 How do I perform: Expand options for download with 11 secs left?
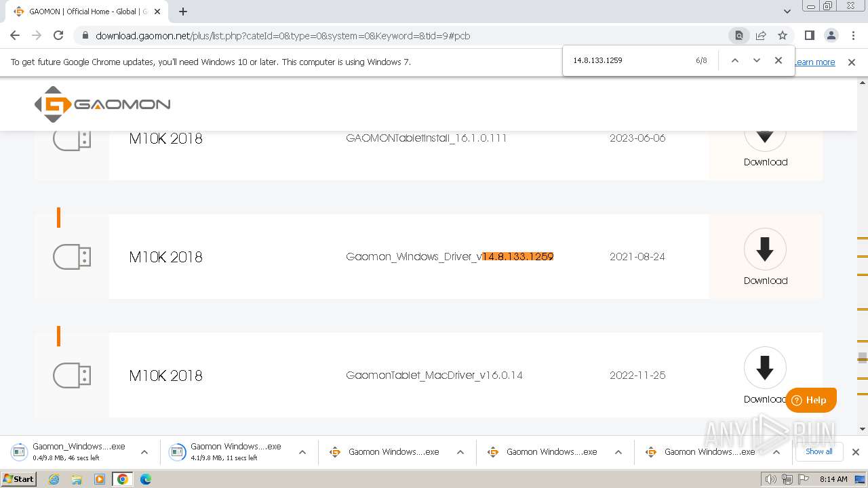tap(302, 452)
